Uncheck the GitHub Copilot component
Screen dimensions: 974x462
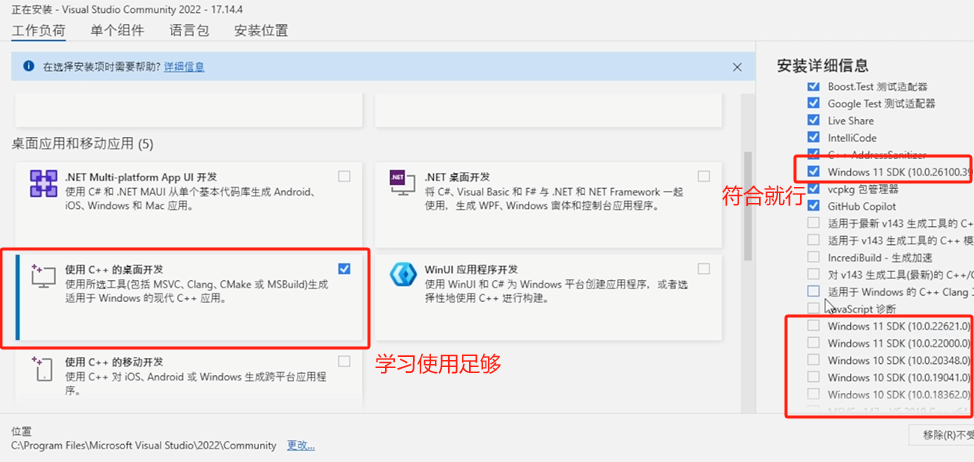pos(812,206)
